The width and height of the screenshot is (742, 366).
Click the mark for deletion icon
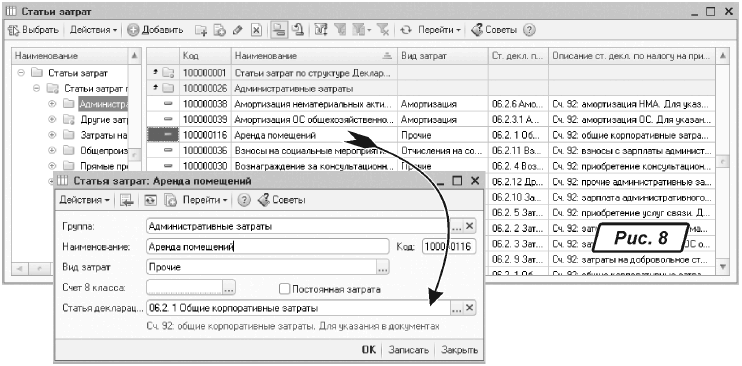[x=256, y=30]
